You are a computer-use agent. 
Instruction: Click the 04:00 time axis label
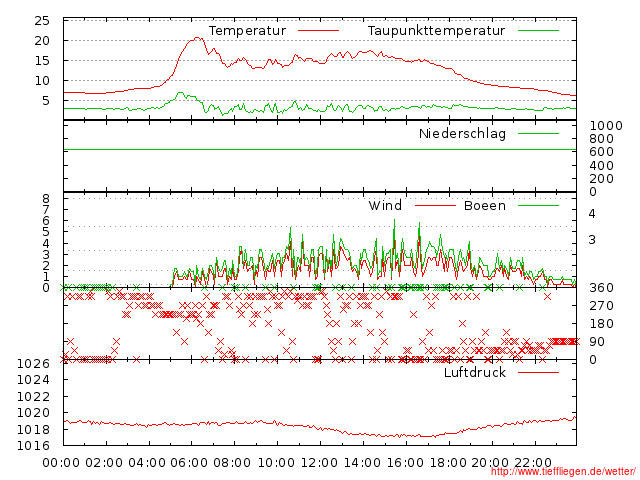pos(147,462)
